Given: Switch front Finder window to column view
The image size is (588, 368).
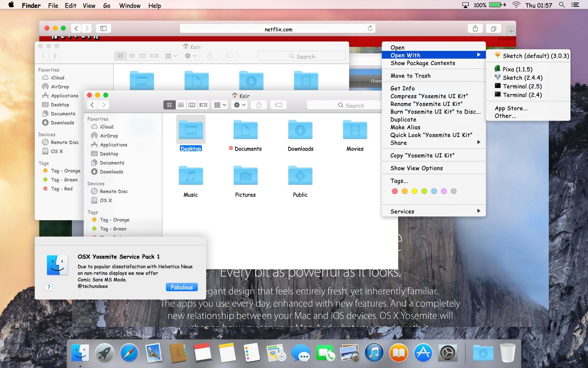Looking at the screenshot, I should tap(192, 105).
